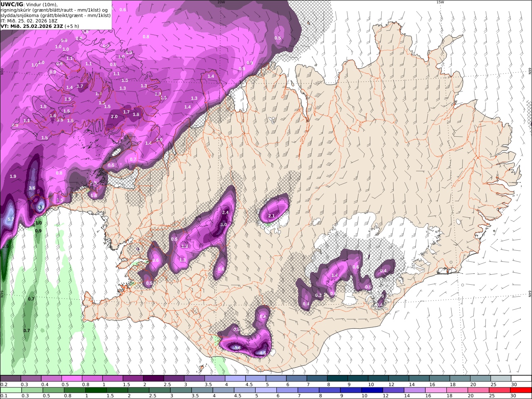532x399 pixels.
Task: Click the lavender 4–4.5 swatch on snow scale
Action: [235, 379]
